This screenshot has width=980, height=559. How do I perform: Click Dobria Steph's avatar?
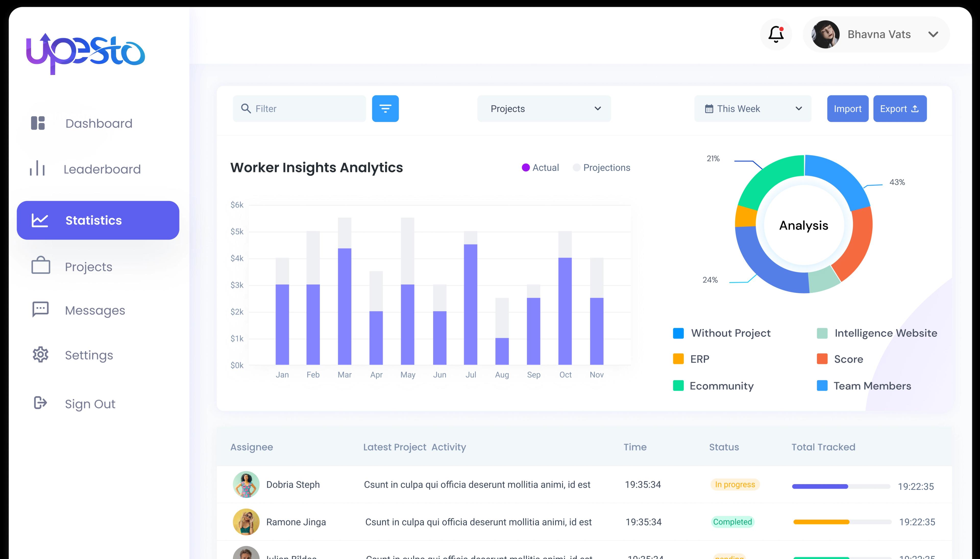[x=246, y=485]
